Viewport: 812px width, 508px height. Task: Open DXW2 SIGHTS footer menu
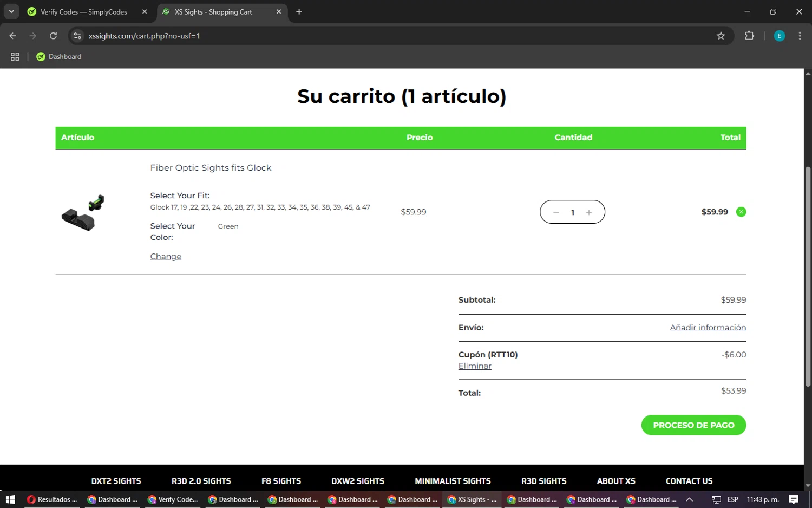(x=358, y=481)
